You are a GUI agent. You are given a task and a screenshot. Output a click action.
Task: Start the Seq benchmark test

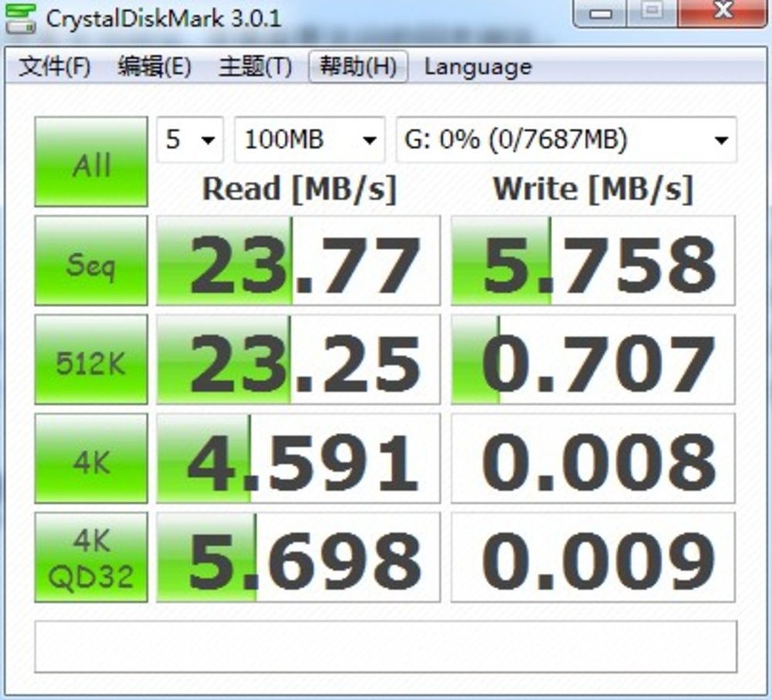coord(91,260)
